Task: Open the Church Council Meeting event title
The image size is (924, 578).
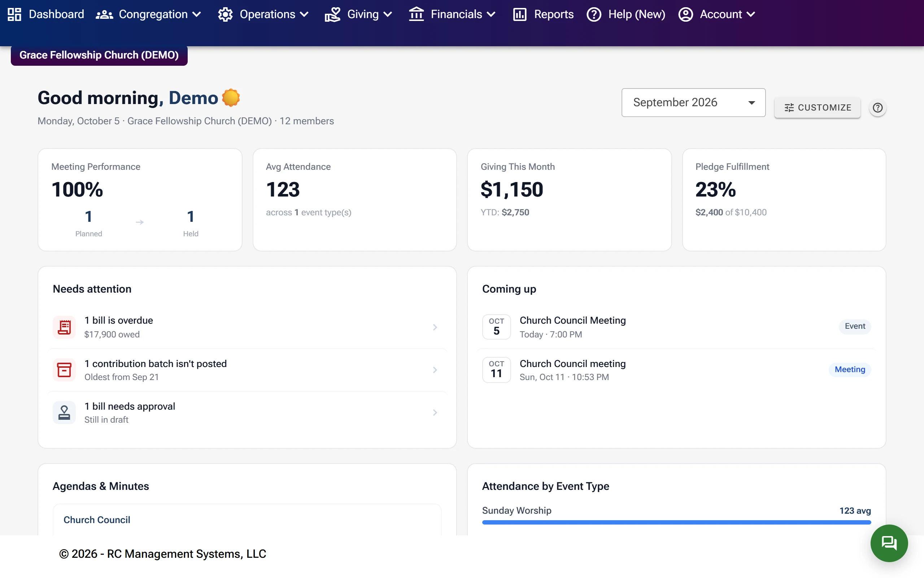Action: (572, 320)
